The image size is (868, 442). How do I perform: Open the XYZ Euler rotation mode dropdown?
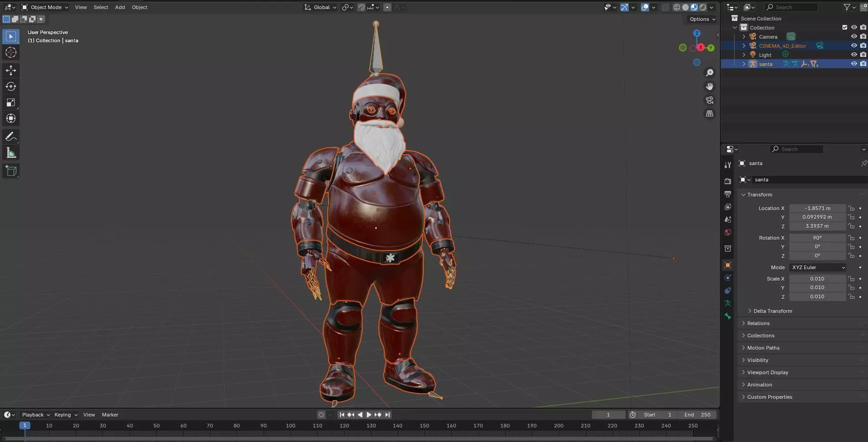coord(818,267)
